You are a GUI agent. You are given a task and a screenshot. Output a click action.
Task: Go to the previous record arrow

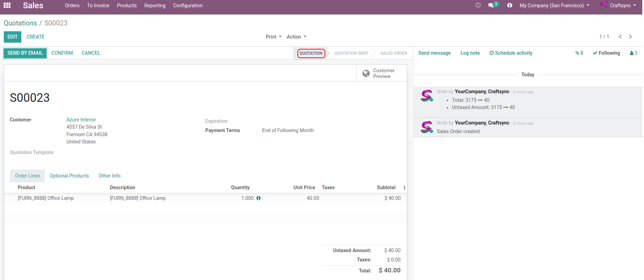coord(620,37)
